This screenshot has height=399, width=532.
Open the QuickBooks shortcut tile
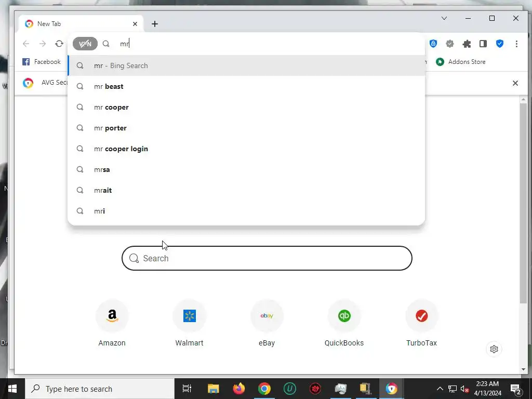point(344,323)
